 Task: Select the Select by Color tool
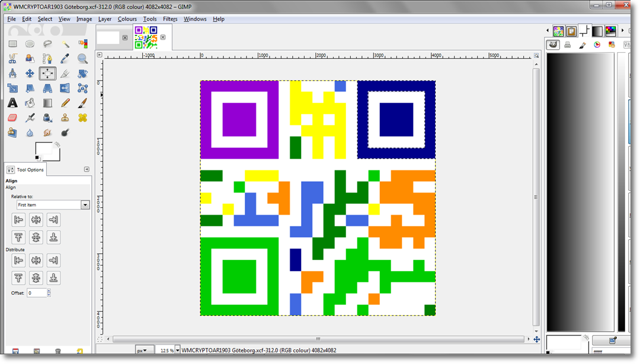coord(82,44)
